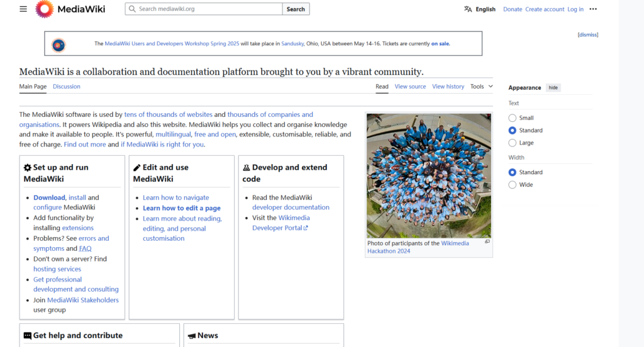Image resolution: width=644 pixels, height=347 pixels.
Task: Open the English language selector
Action: pyautogui.click(x=485, y=9)
